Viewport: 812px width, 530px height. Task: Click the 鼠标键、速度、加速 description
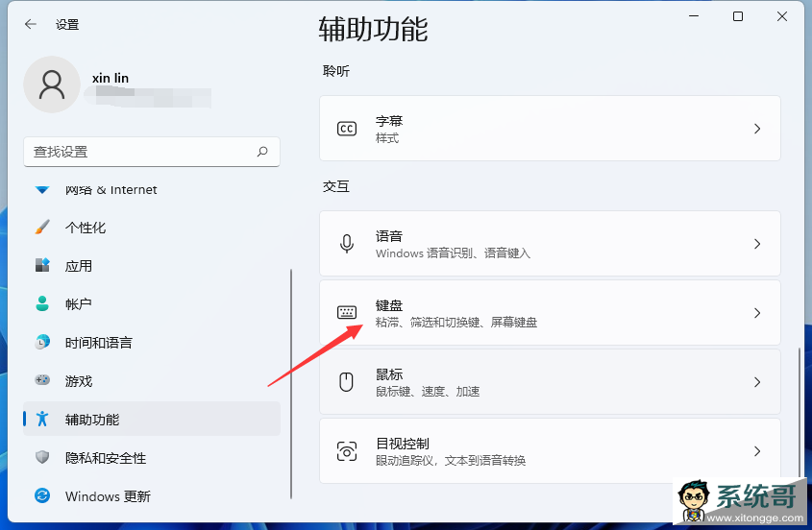pyautogui.click(x=428, y=392)
